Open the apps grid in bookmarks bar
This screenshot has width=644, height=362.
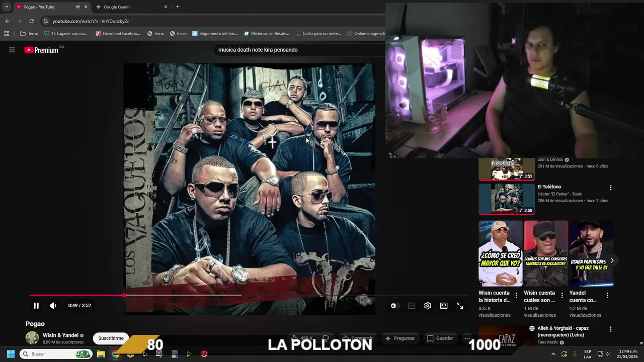click(7, 34)
